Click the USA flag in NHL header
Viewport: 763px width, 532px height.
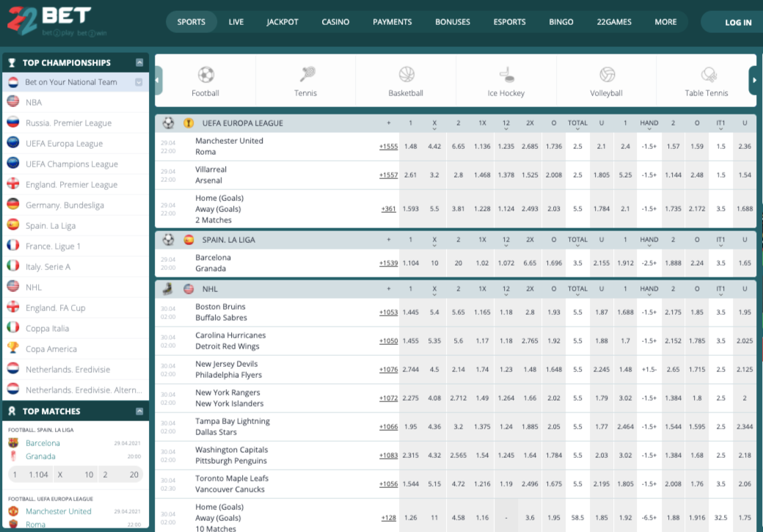tap(189, 289)
